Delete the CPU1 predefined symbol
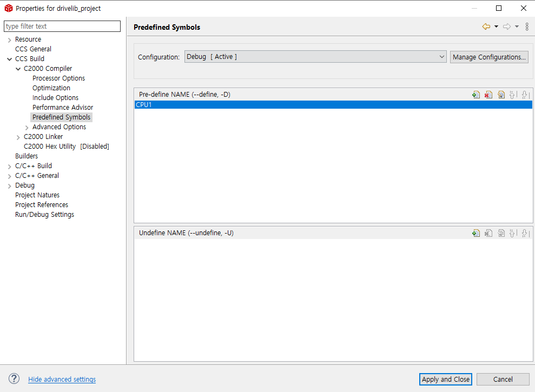This screenshot has height=392, width=535. [x=488, y=95]
